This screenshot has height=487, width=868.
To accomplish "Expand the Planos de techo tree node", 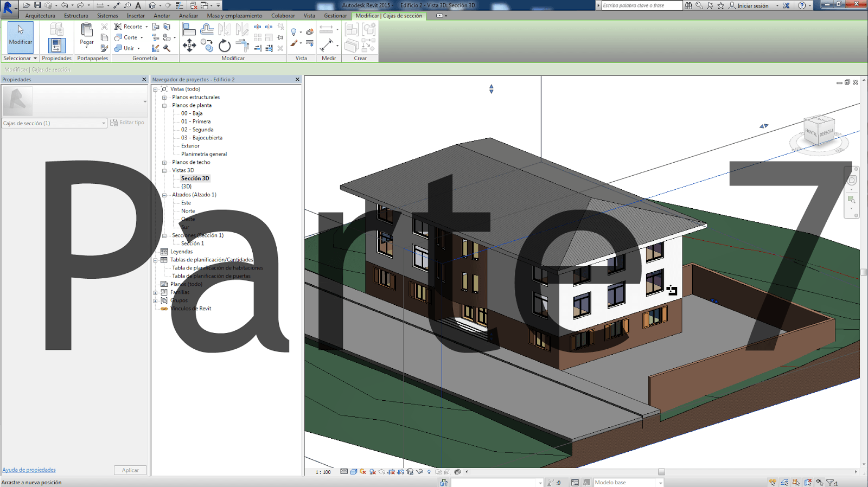I will pos(164,163).
